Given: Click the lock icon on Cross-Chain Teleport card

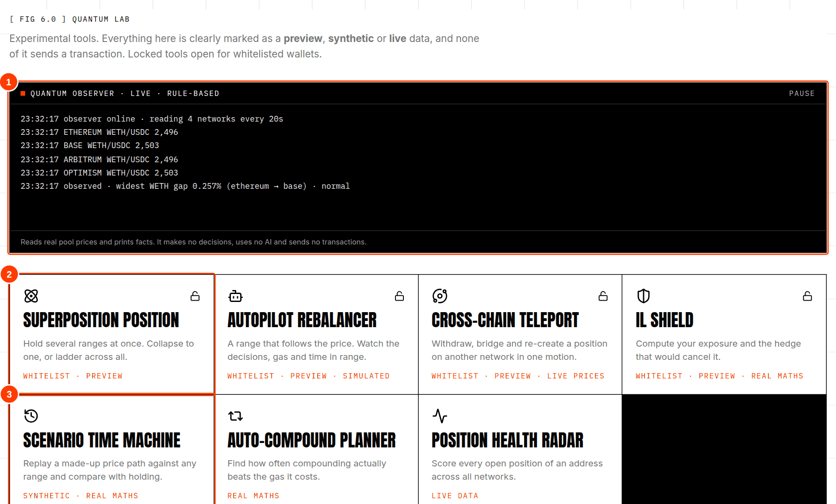Looking at the screenshot, I should click(603, 296).
